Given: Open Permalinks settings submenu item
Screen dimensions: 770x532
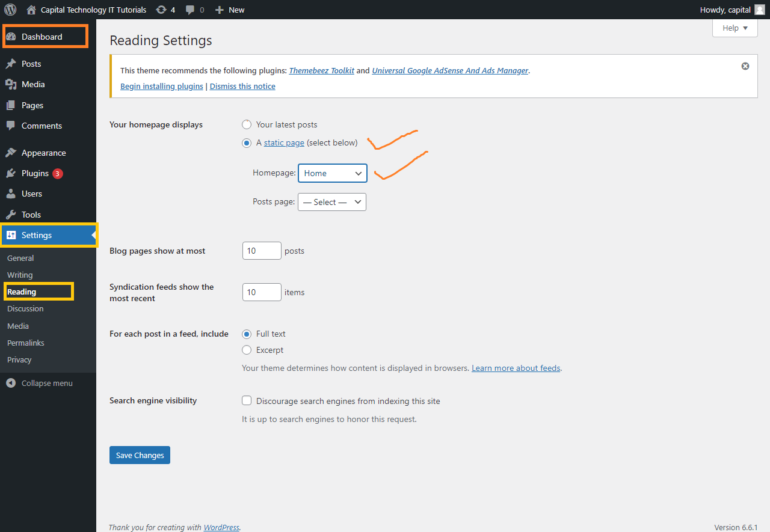Looking at the screenshot, I should tap(26, 343).
